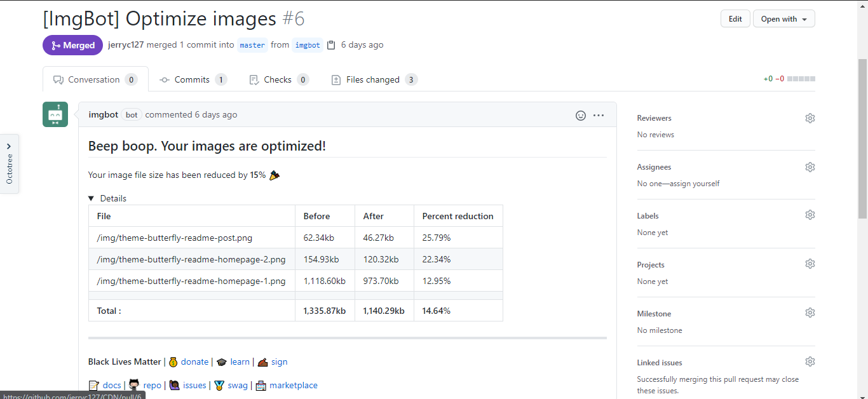Copy the imgbot branch name
Screen dimensions: 868x399
[x=330, y=45]
